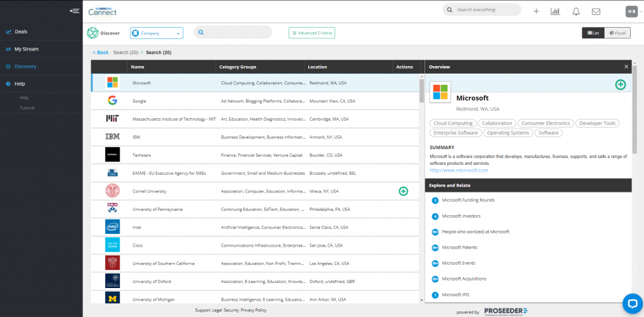Open the Company type dropdown

(156, 33)
